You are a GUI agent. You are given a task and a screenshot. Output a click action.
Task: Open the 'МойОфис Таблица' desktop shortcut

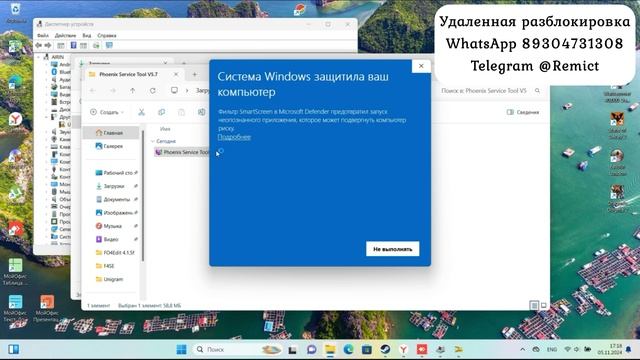click(15, 272)
